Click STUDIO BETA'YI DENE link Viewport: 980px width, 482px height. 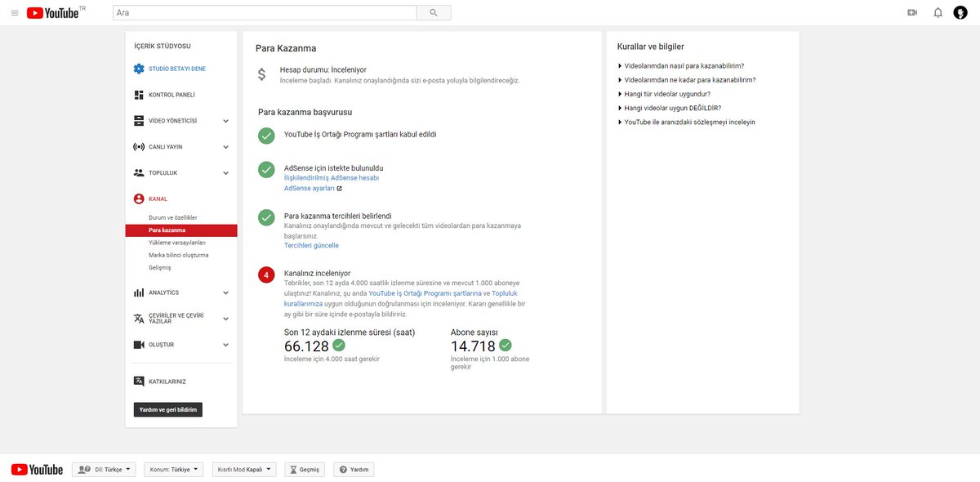pos(177,69)
